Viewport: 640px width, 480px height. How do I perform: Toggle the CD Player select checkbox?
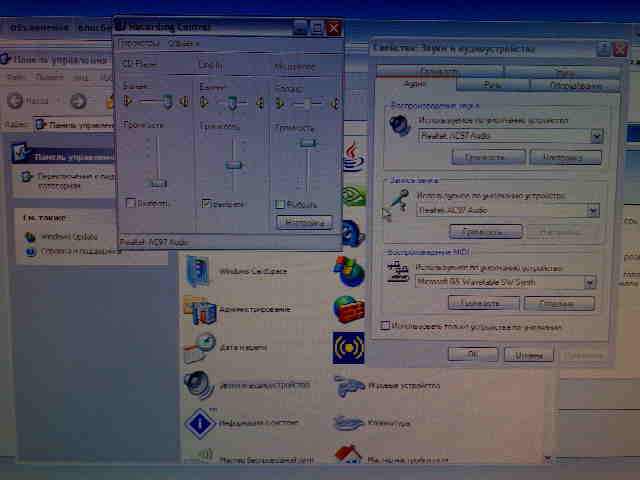pos(131,203)
